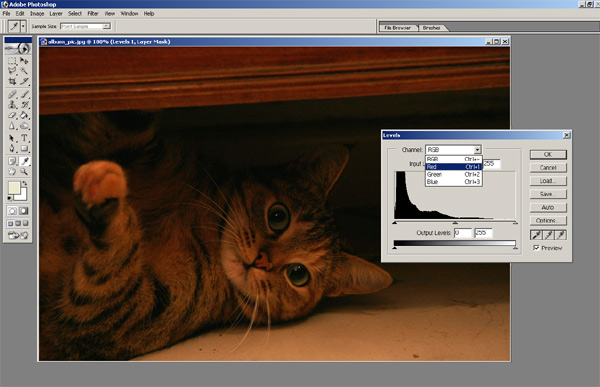This screenshot has width=600, height=387.
Task: Click the Auto button in Levels
Action: click(x=548, y=207)
